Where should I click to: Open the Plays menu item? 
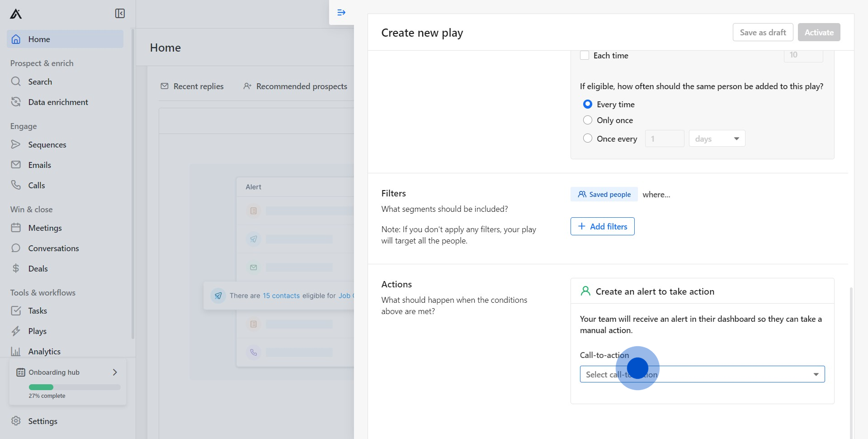(x=65, y=331)
